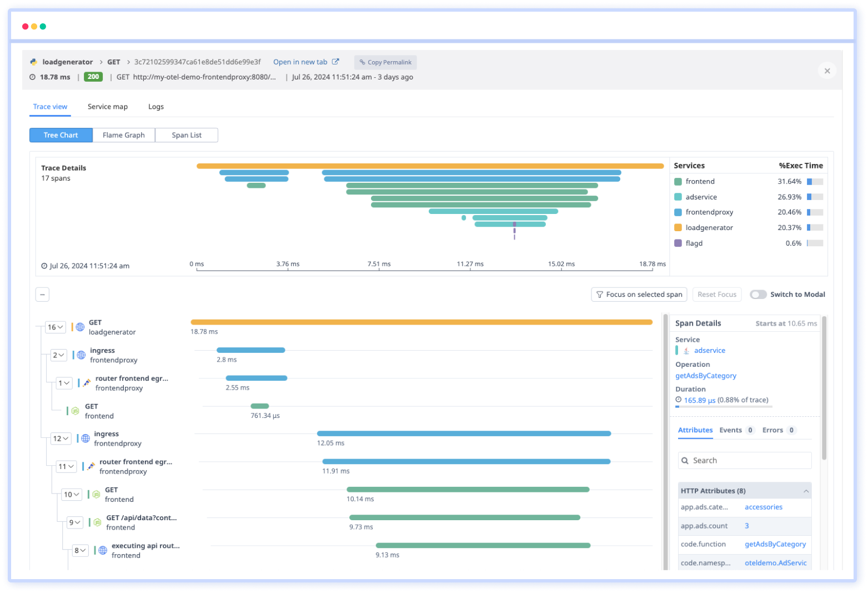This screenshot has height=593, width=868.
Task: Click the Node.js icon next to the GET frontend span
Action: (x=76, y=411)
